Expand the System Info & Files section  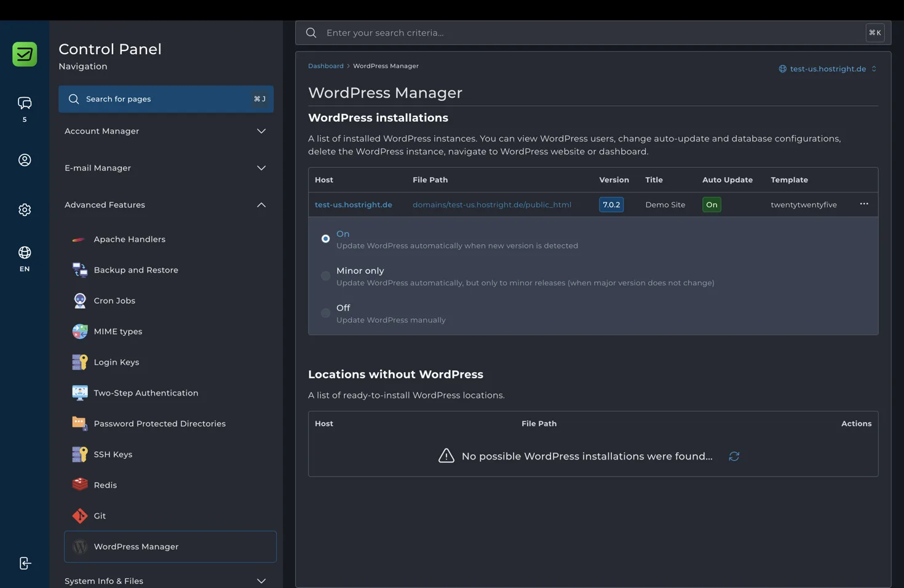click(x=166, y=581)
